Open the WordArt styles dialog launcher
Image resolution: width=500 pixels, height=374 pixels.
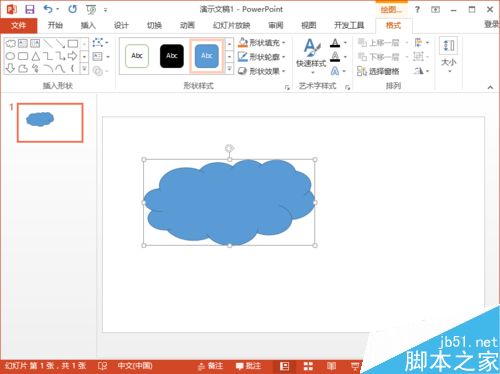click(347, 87)
